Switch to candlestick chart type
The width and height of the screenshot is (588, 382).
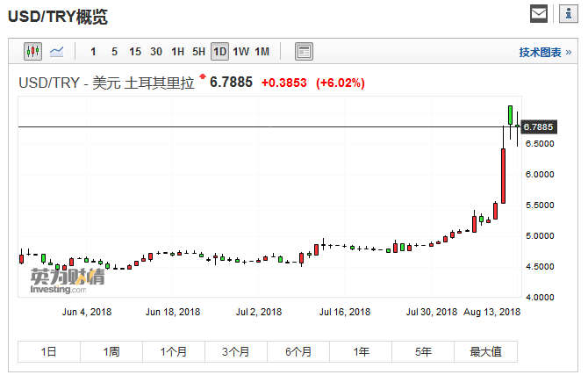click(x=33, y=51)
